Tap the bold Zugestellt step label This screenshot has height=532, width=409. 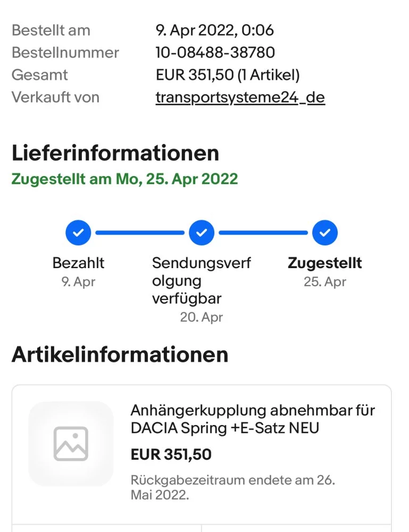click(324, 263)
